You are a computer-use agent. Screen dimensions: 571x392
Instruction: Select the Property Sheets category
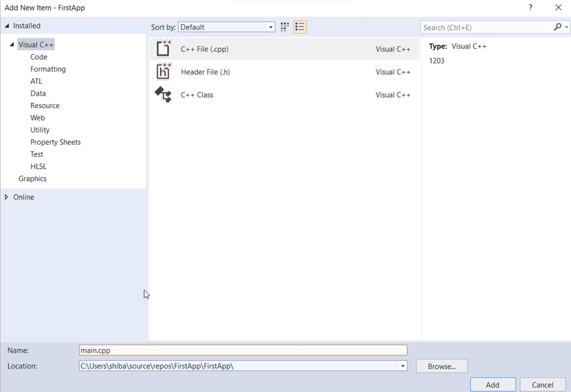point(55,142)
